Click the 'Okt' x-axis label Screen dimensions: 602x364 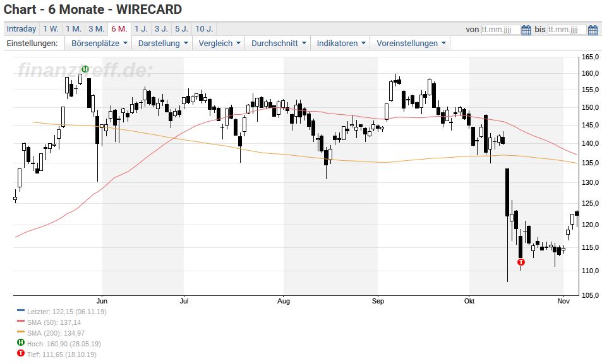pos(469,301)
